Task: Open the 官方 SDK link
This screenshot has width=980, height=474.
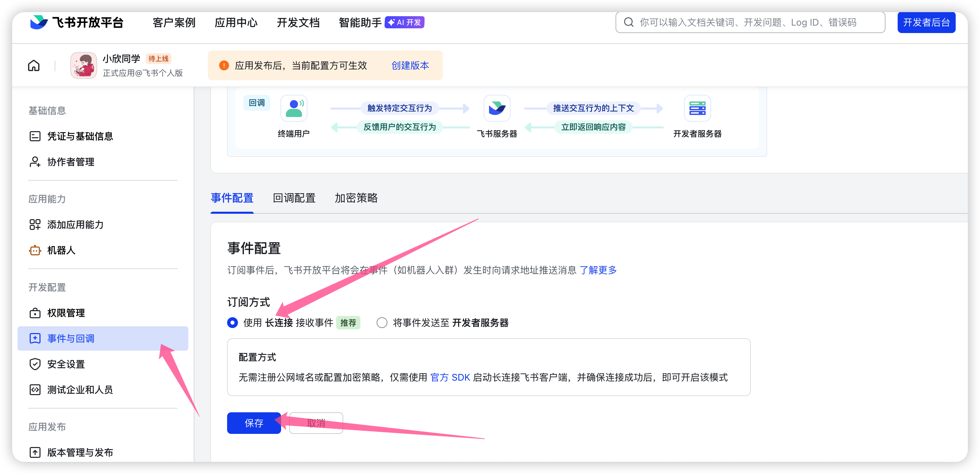Action: tap(450, 378)
